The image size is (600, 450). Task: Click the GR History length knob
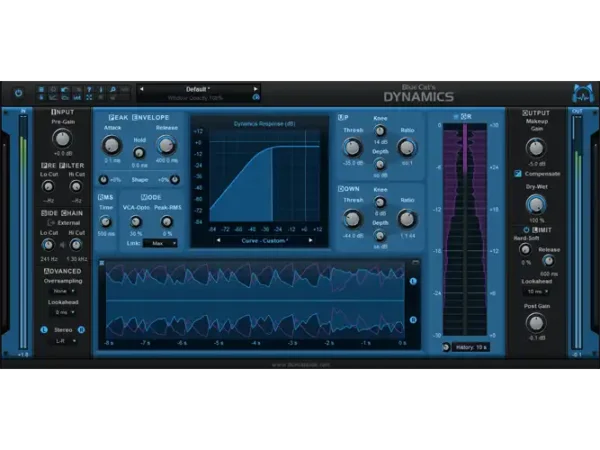click(x=446, y=347)
